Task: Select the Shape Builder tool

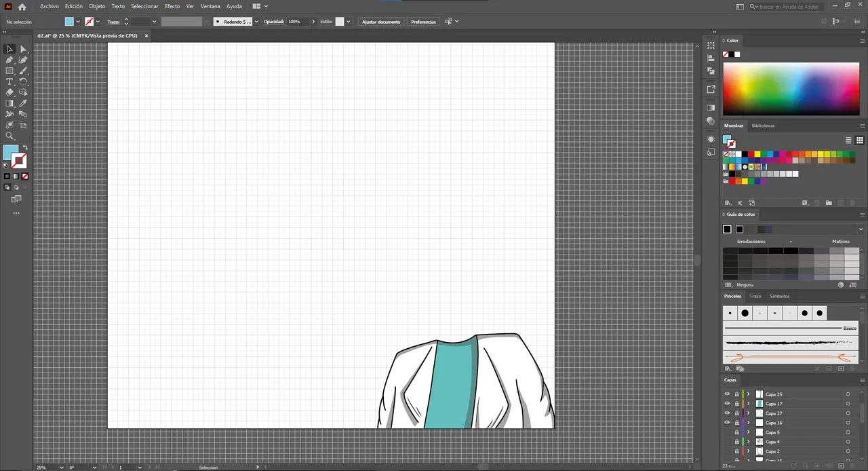Action: 23,92
